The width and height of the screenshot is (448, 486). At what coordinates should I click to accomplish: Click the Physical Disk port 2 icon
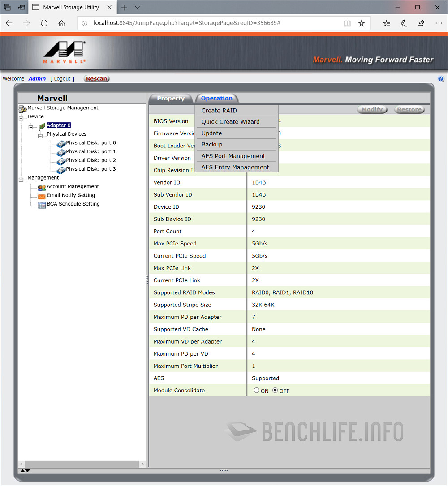click(x=61, y=161)
